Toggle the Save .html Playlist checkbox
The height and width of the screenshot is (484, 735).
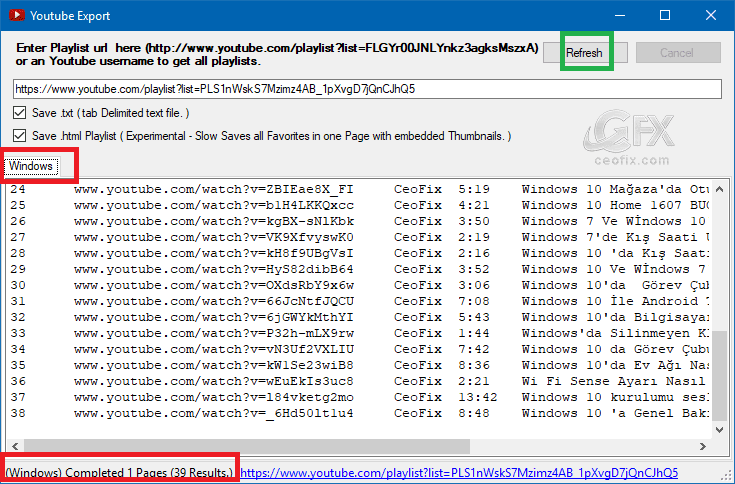(x=20, y=136)
